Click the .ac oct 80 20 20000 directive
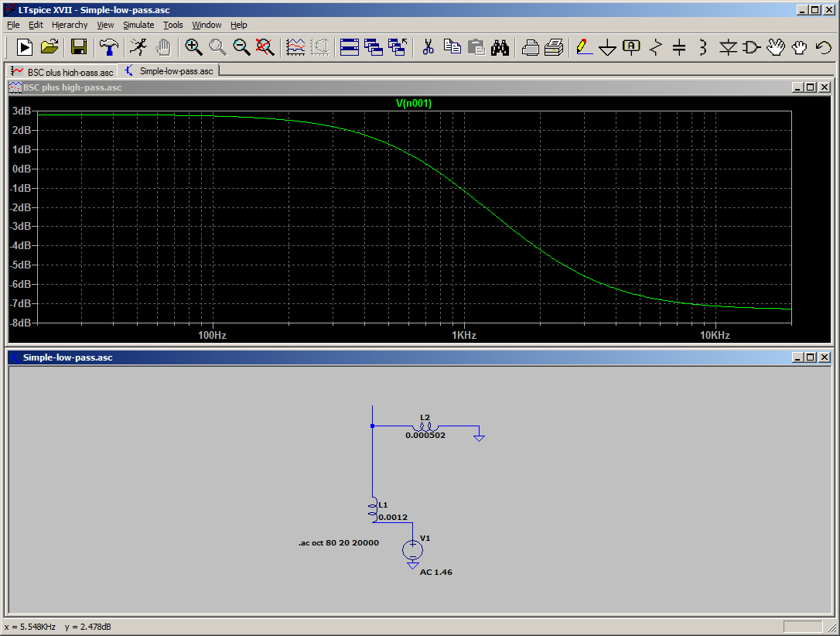840x636 pixels. (x=339, y=543)
